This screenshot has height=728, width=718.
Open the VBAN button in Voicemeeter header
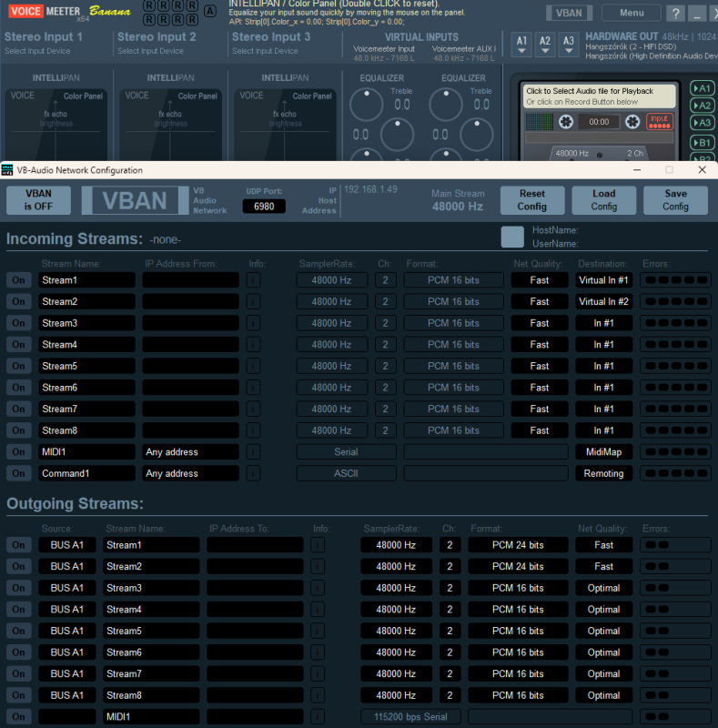click(x=569, y=13)
